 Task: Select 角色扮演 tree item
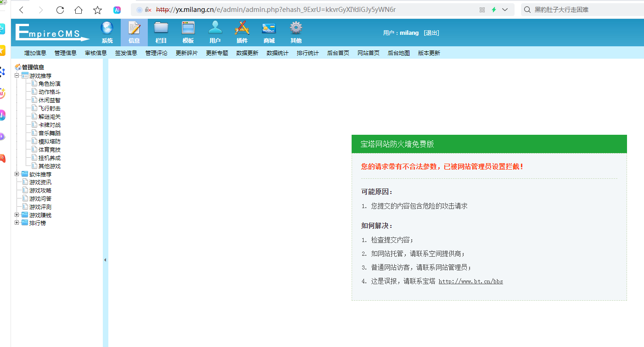[50, 84]
